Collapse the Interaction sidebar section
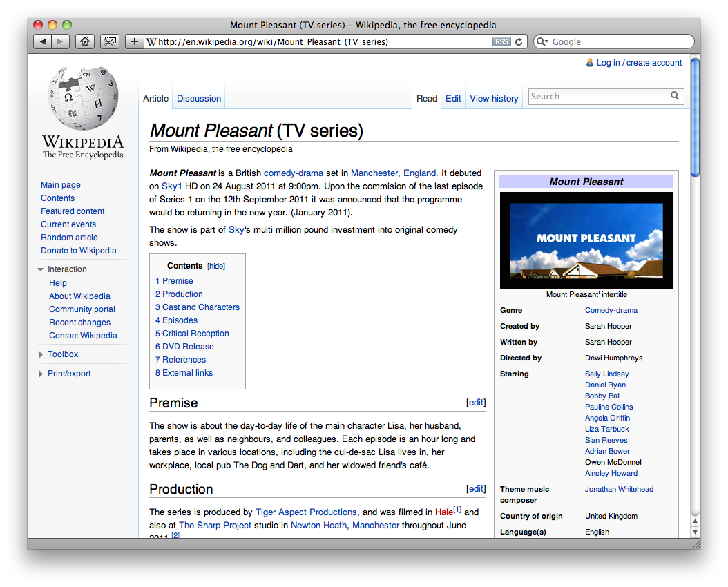 tap(41, 269)
